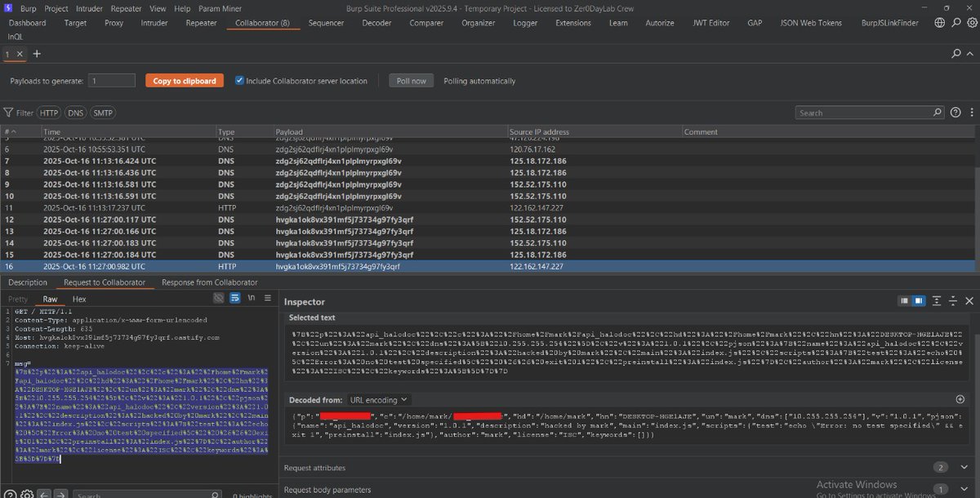This screenshot has height=498, width=980.
Task: Open the request editor hamburger menu icon
Action: point(267,297)
